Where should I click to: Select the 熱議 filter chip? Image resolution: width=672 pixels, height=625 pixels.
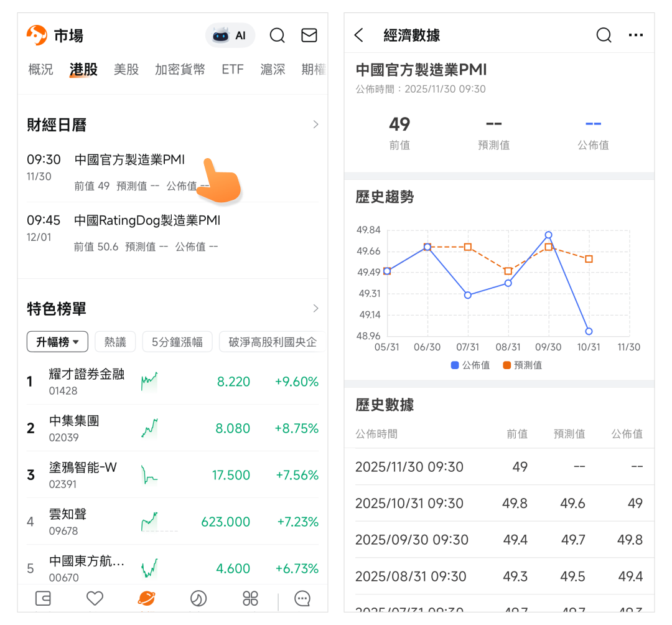pos(115,342)
